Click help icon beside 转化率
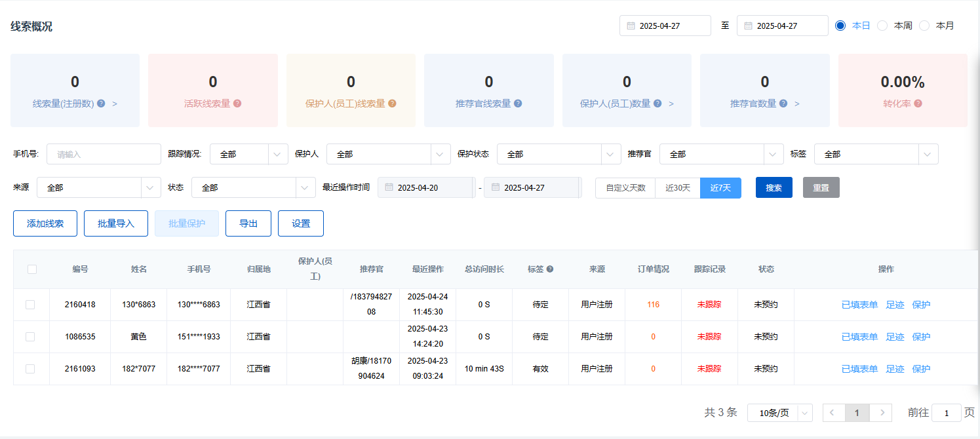The height and width of the screenshot is (439, 980). click(918, 104)
